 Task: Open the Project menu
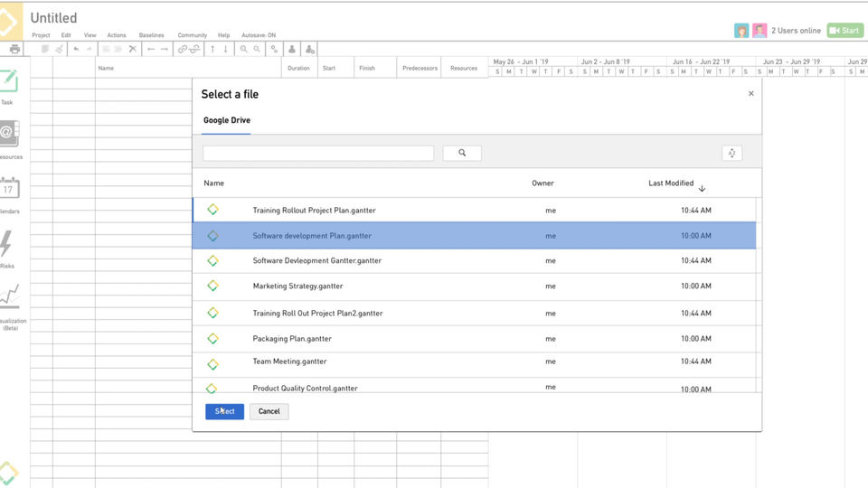point(41,35)
